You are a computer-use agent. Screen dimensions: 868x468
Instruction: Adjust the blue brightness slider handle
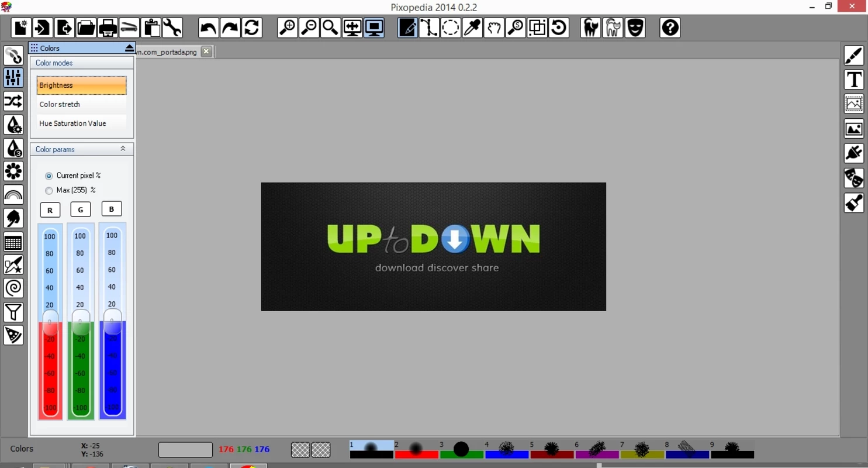(112, 321)
